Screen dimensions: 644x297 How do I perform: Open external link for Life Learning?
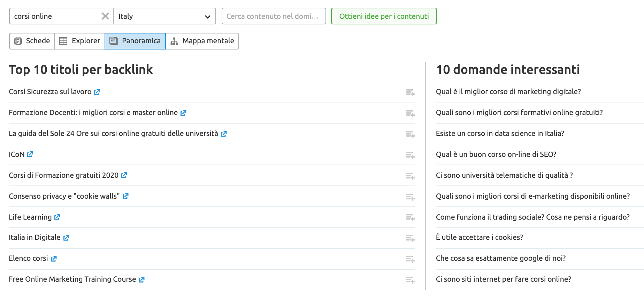pyautogui.click(x=58, y=217)
